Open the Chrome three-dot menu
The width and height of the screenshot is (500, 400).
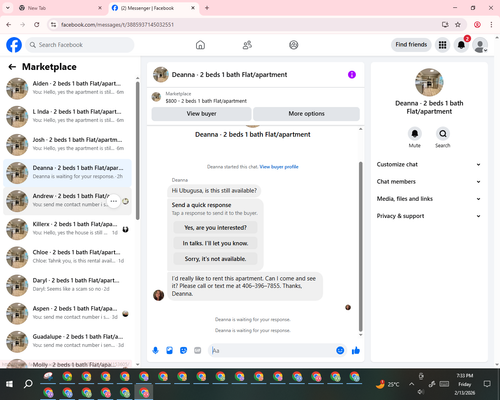click(x=491, y=25)
